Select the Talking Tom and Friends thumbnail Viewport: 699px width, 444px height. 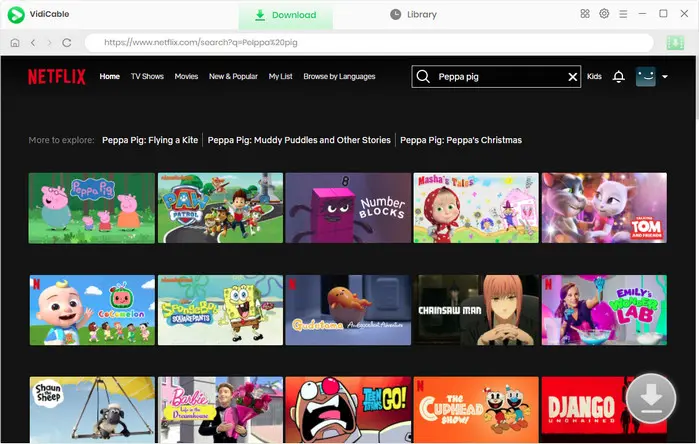pos(604,208)
